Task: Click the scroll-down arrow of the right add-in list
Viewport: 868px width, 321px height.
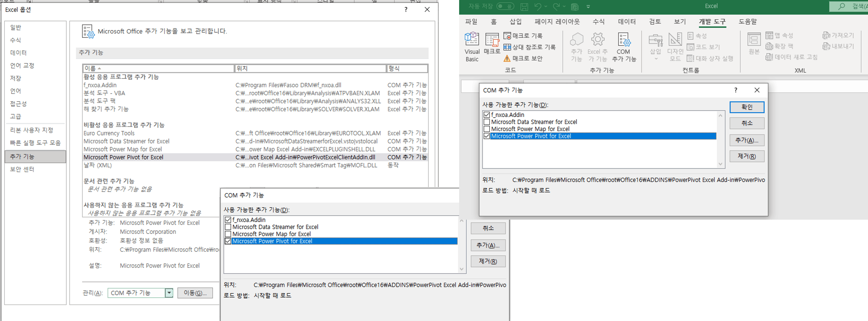Action: pyautogui.click(x=720, y=164)
